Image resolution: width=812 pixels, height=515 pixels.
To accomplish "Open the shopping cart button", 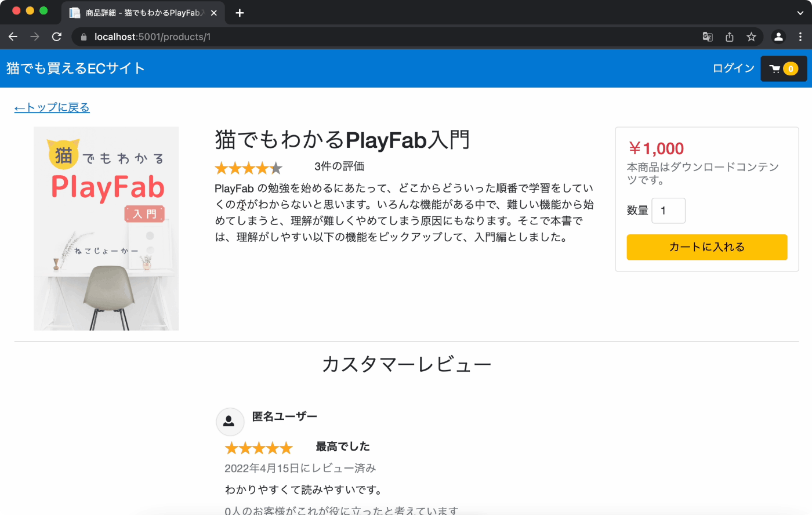I will pyautogui.click(x=784, y=68).
